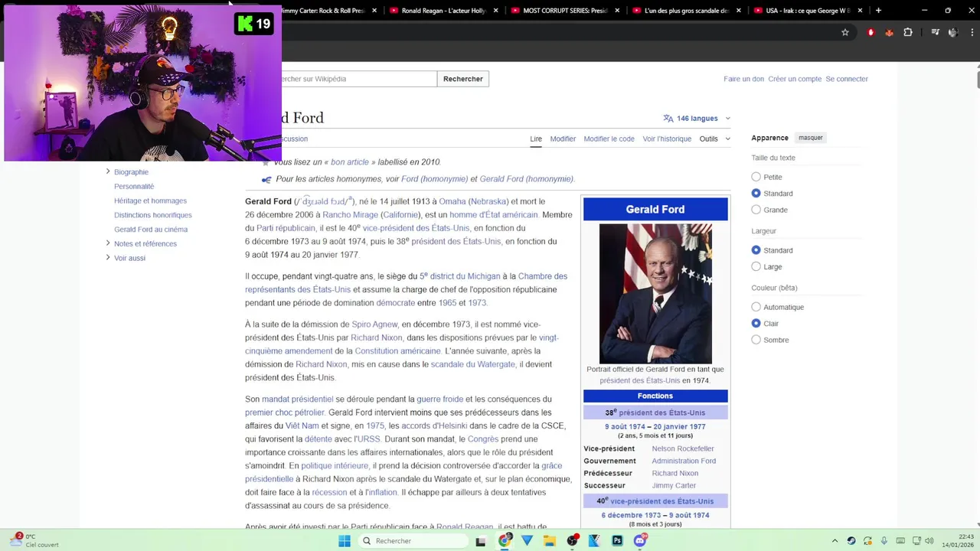The width and height of the screenshot is (980, 551).
Task: Open the Nelson Rockefeller infobox link
Action: coord(683,448)
